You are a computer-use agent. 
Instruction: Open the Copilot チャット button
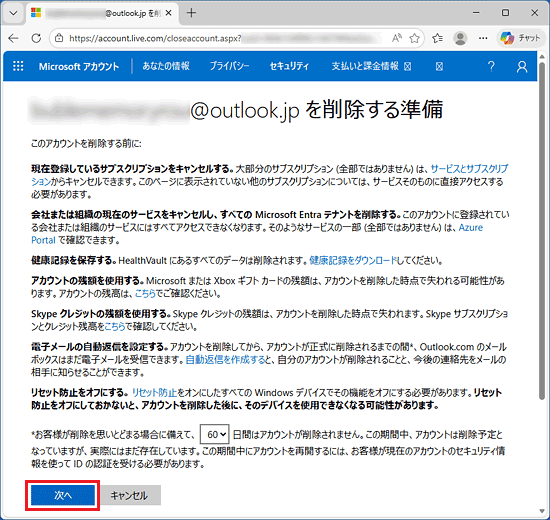(x=521, y=38)
